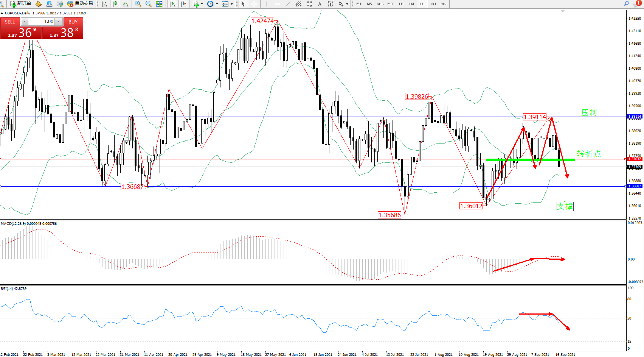Open the search magnifier icon
Viewport: 644px width, 357px height.
626,4
